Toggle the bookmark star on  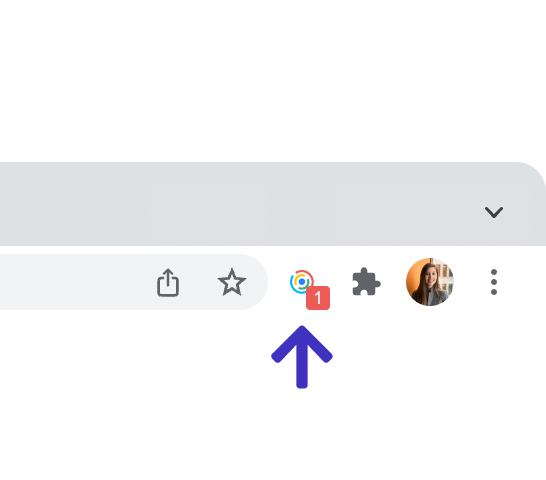coord(232,282)
